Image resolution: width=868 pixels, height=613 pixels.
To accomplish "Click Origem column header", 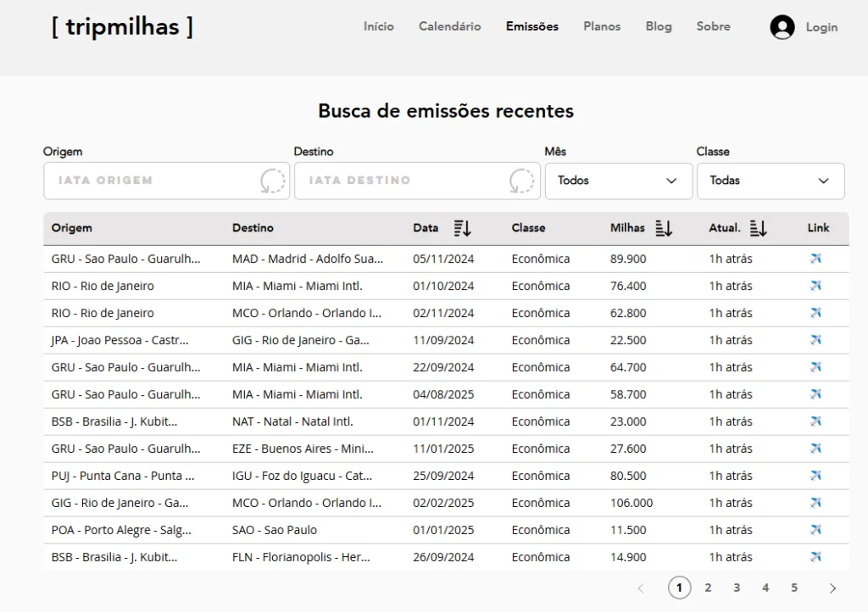I will (x=72, y=228).
